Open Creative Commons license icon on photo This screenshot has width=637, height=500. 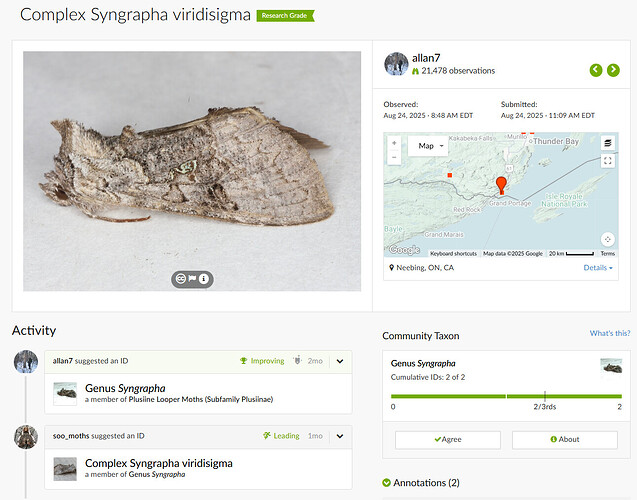point(181,279)
